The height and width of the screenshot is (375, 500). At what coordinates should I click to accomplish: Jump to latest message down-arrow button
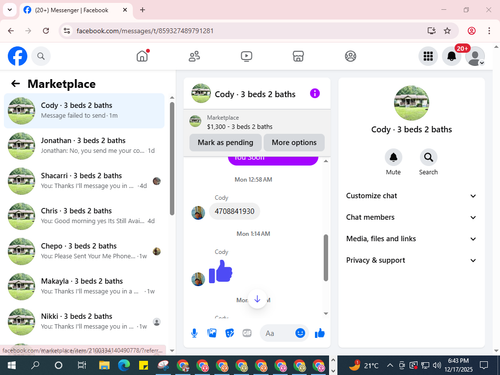[x=257, y=299]
